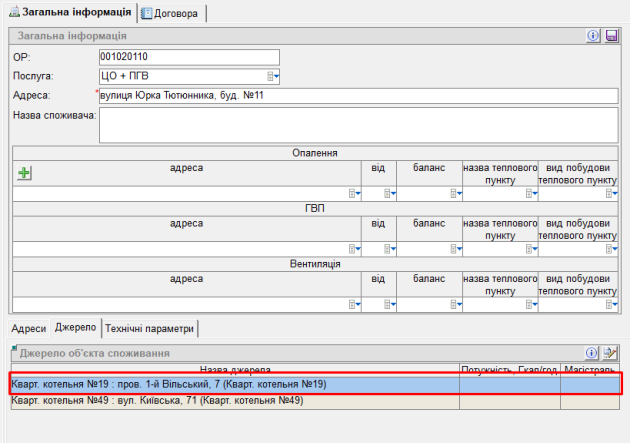This screenshot has height=443, width=630.
Task: Click info icon in Загальна інформація header
Action: click(x=593, y=36)
